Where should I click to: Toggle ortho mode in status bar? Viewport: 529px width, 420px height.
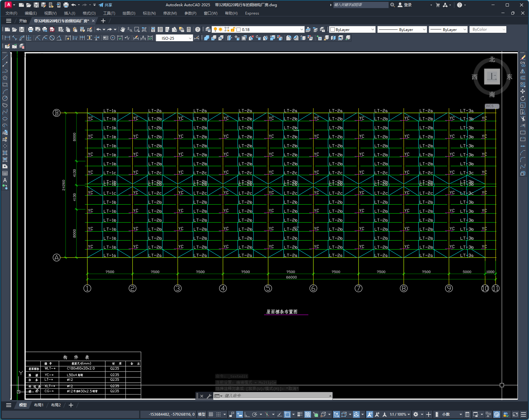click(247, 414)
